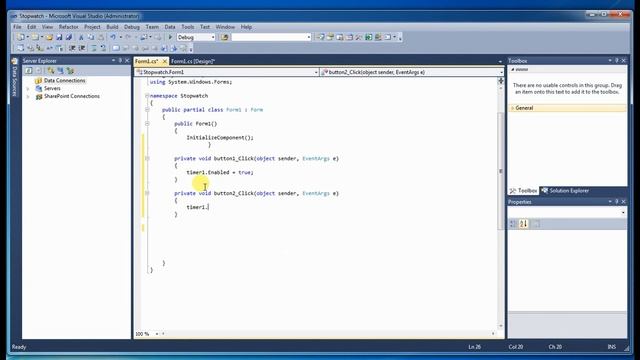Click the editor scroll down arrow
The width and height of the screenshot is (640, 360).
click(x=500, y=326)
